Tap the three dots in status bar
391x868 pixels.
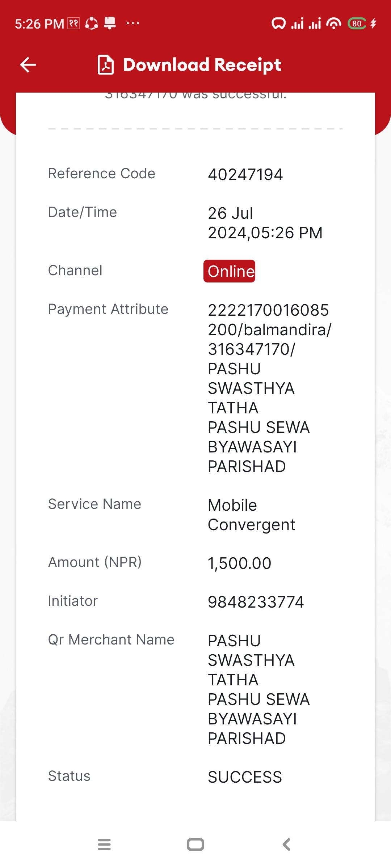point(133,23)
